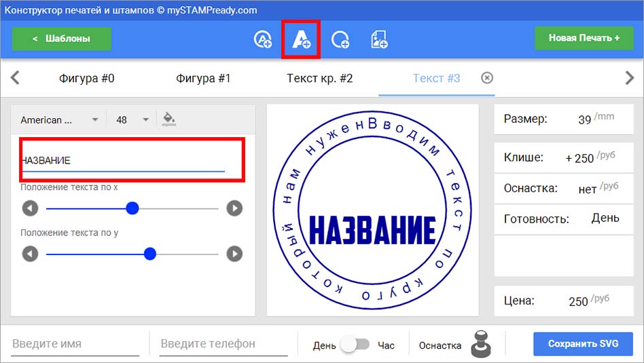Click the Новая Печать + button
Screen dimensions: 644x363
click(x=584, y=38)
